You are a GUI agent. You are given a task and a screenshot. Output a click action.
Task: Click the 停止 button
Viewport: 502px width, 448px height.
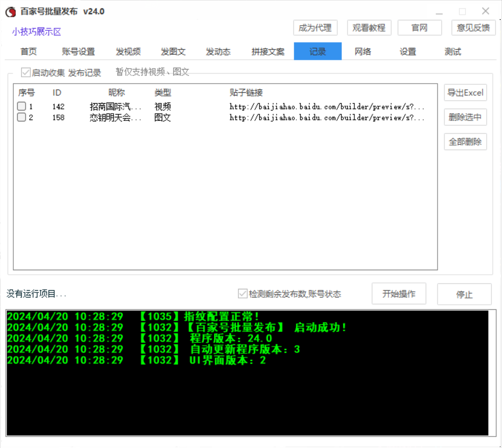point(464,294)
